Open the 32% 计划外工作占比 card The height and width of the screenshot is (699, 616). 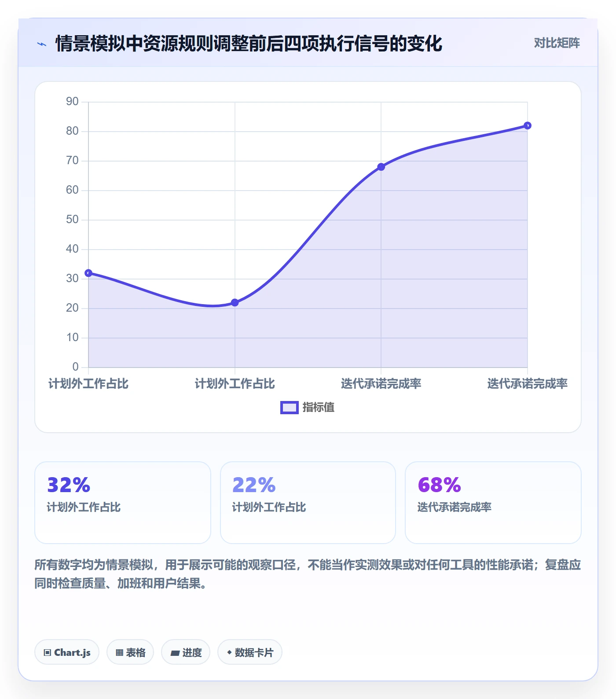click(123, 503)
